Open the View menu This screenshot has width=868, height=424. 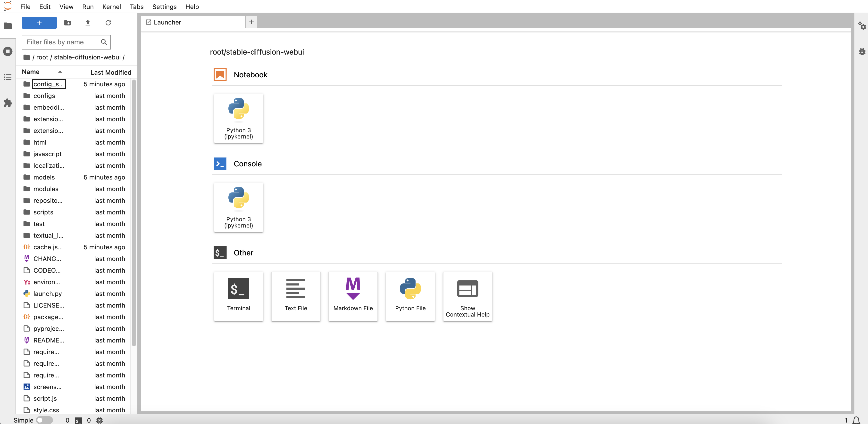pos(66,7)
